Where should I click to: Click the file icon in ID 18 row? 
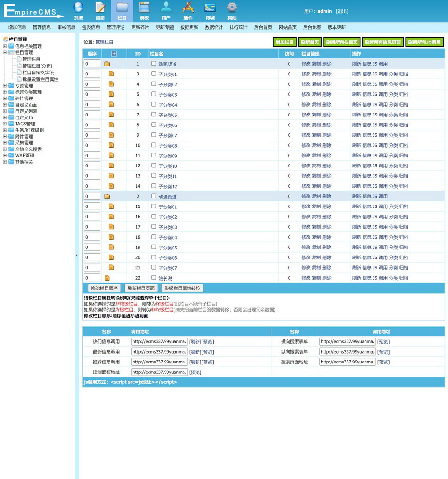click(111, 237)
